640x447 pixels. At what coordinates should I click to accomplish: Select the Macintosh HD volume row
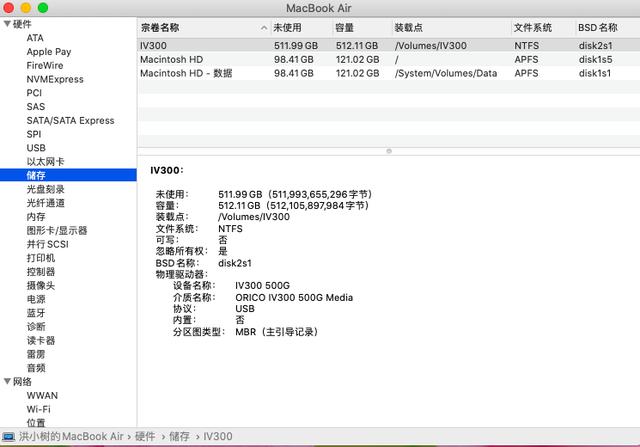[389, 59]
